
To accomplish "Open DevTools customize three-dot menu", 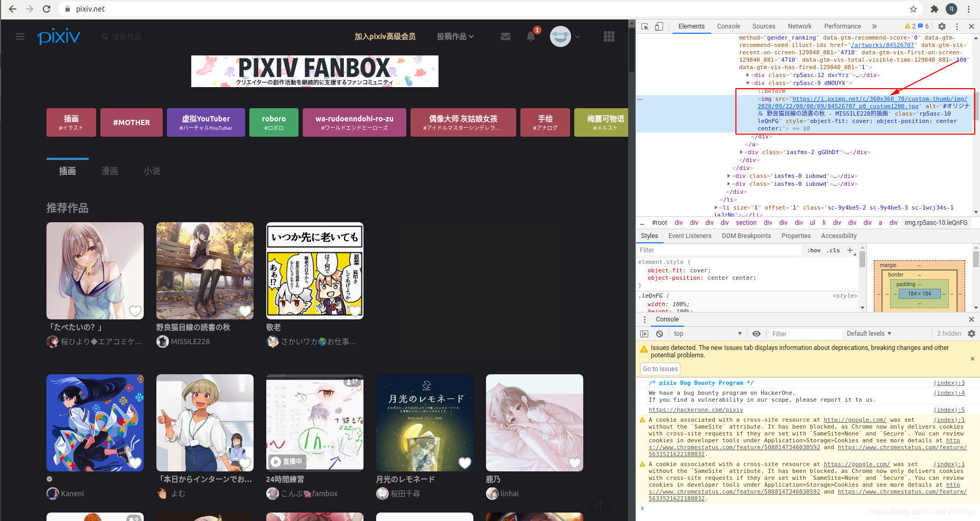I will click(957, 26).
